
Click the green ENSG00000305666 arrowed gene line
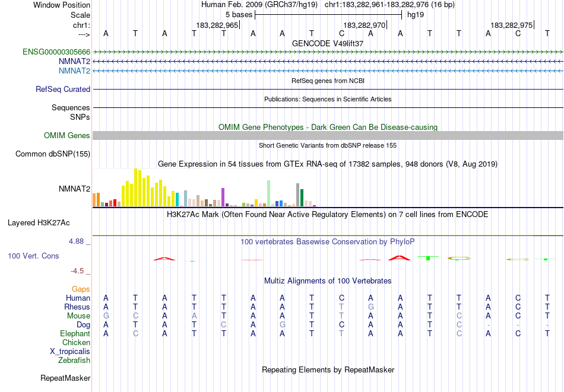point(328,52)
